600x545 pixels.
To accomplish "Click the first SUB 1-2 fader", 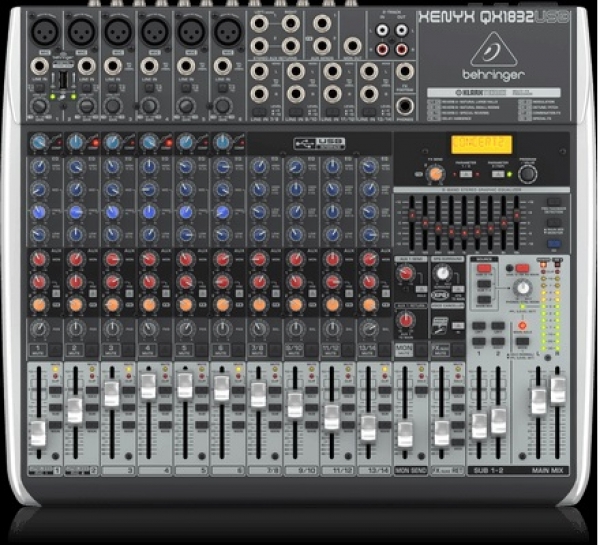I will click(479, 426).
